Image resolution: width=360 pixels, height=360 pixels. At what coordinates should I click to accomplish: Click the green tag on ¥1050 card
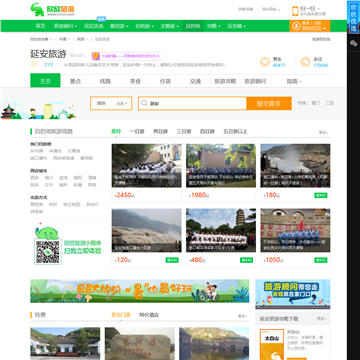point(321,260)
